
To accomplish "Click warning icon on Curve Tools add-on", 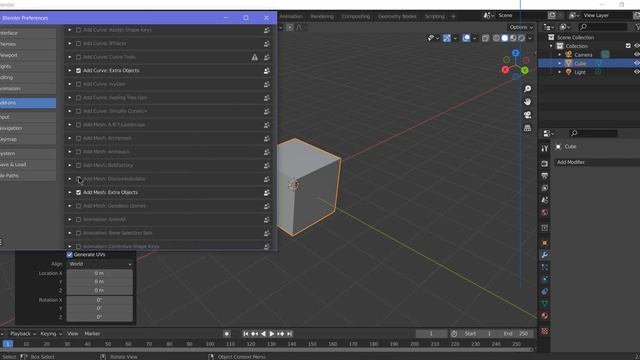I will coord(255,57).
